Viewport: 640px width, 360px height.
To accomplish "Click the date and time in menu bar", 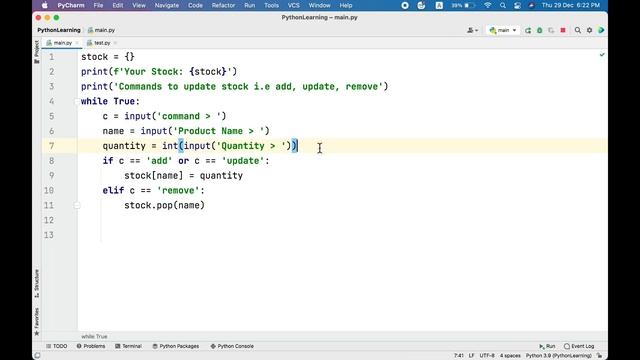I will (571, 5).
